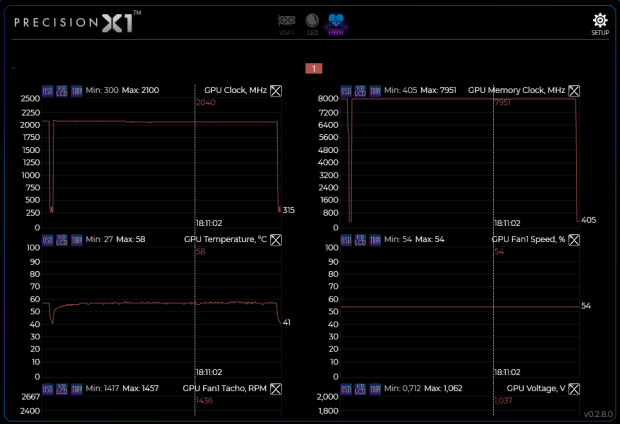
Task: Click the 41 current temperature value
Action: click(x=287, y=323)
